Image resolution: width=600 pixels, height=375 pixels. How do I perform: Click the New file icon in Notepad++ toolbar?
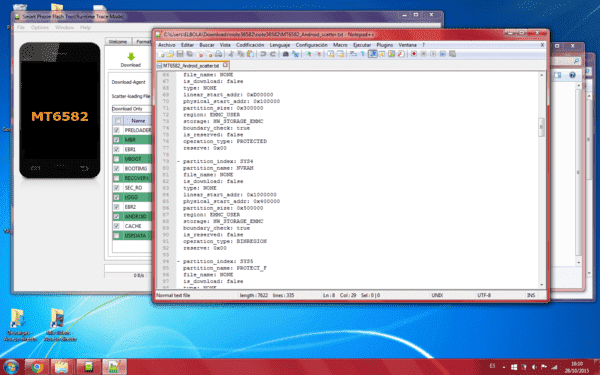click(161, 54)
